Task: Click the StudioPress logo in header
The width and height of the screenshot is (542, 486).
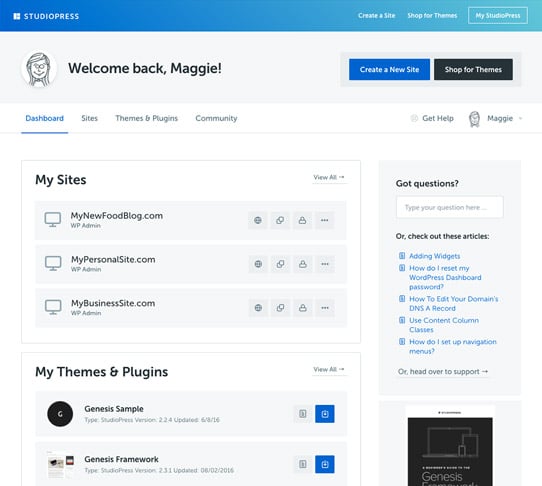Action: (46, 16)
